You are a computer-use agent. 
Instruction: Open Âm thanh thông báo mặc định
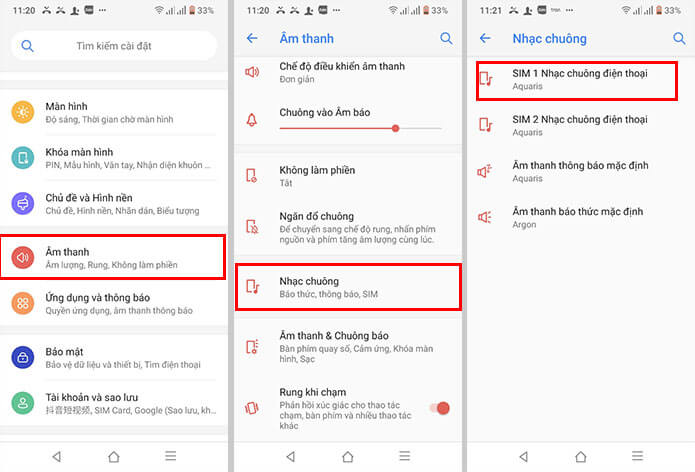tap(580, 171)
